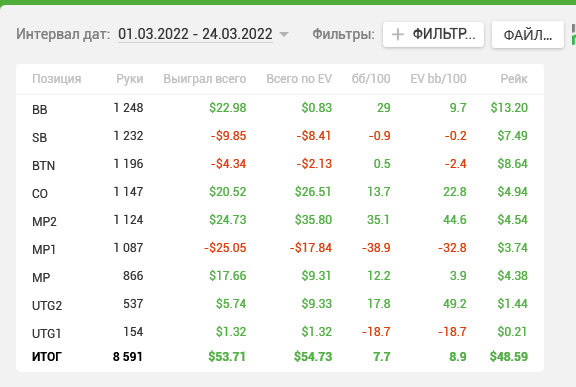Click the BTN rake value $8.64
Image resolution: width=576 pixels, height=387 pixels.
(512, 163)
